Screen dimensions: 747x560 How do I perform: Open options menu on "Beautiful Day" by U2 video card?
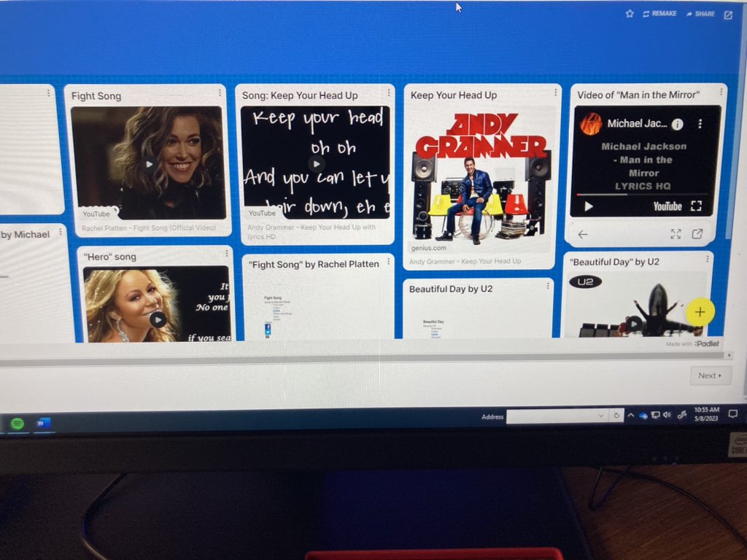point(708,259)
